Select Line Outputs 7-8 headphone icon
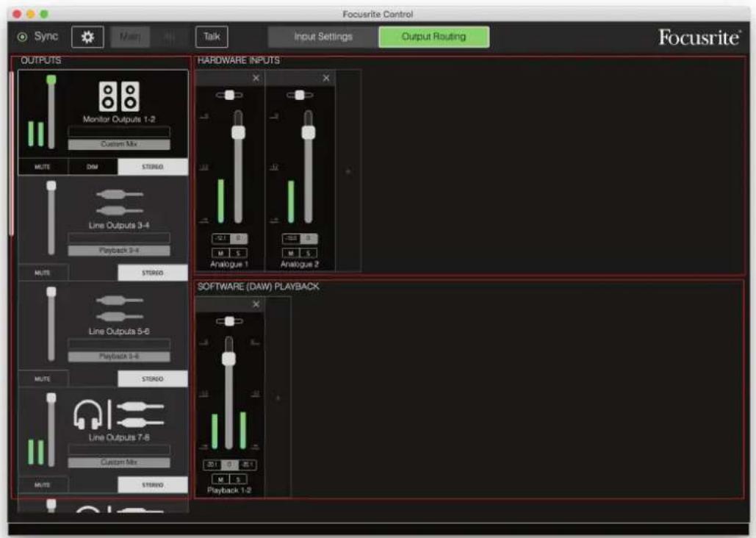This screenshot has width=756, height=538. pos(88,415)
